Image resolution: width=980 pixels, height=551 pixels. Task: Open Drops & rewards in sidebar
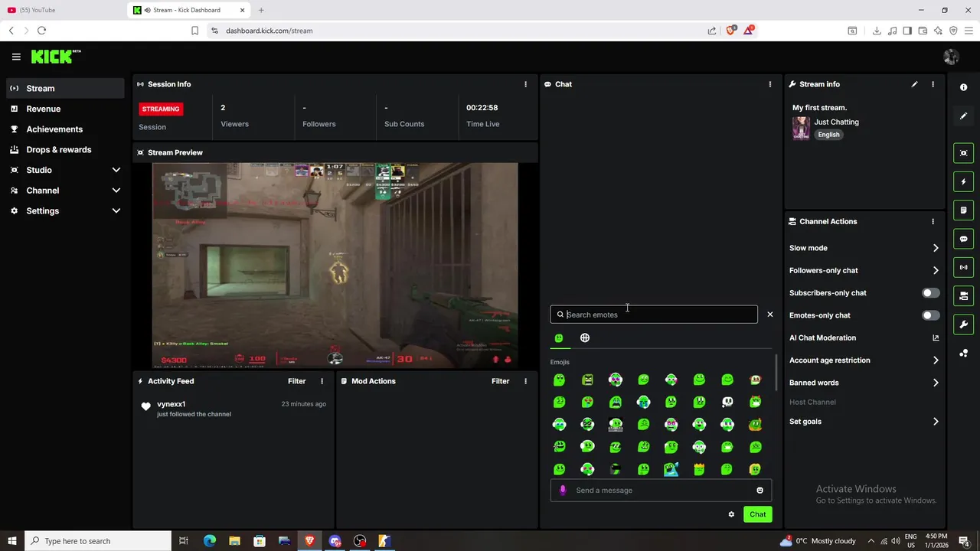65,150
